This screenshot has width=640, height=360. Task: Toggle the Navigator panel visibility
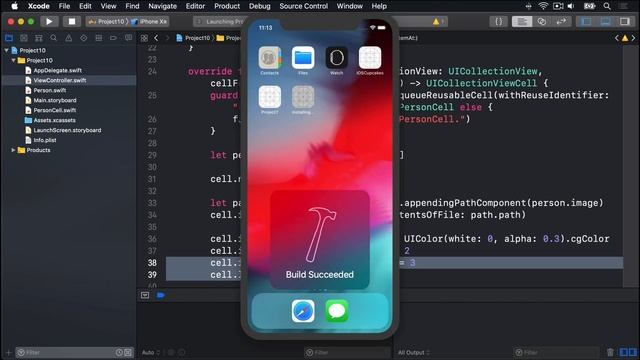(586, 21)
